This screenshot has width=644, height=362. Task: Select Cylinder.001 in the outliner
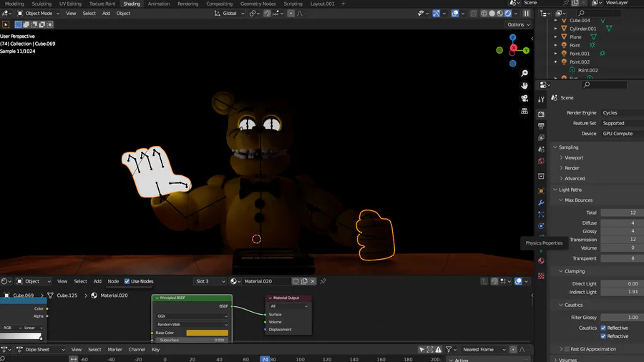click(x=582, y=29)
